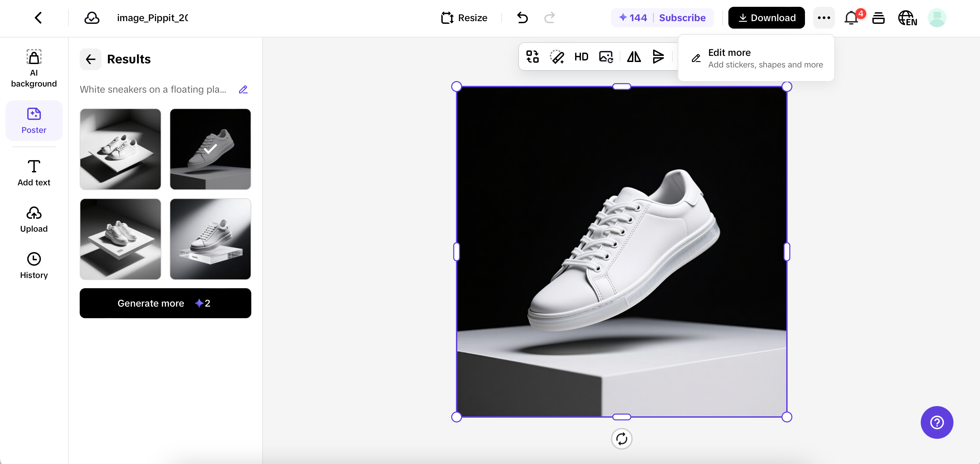The height and width of the screenshot is (464, 980).
Task: Select the Poster tool in the sidebar
Action: click(x=33, y=120)
